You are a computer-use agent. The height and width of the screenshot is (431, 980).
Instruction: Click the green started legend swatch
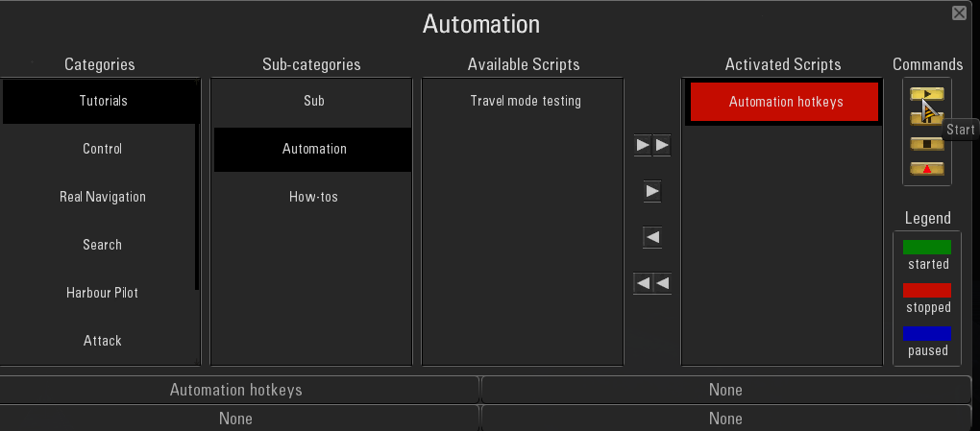coord(927,248)
